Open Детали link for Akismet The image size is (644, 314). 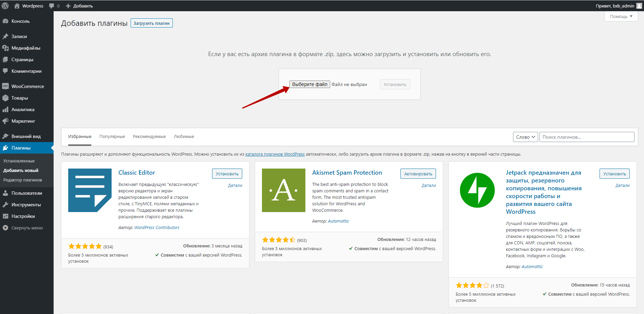429,186
